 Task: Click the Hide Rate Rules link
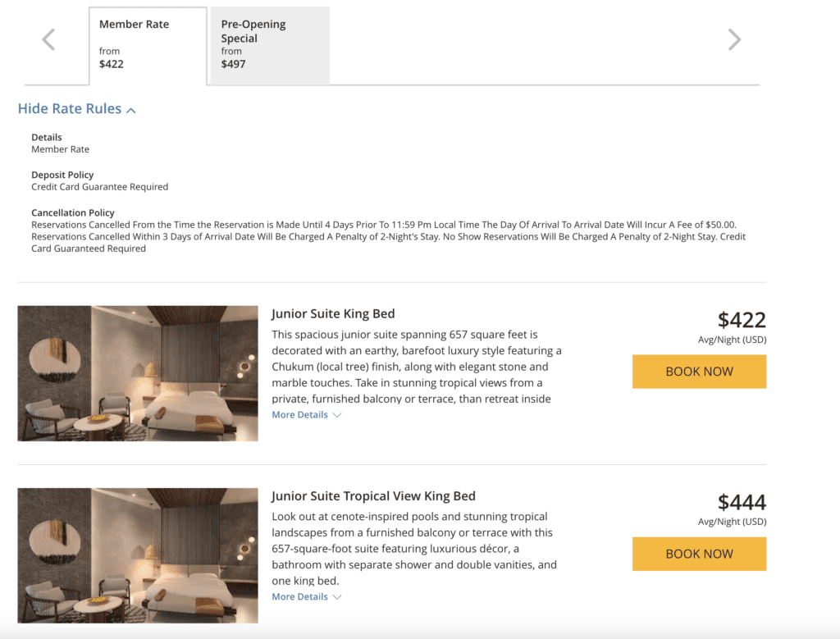69,108
